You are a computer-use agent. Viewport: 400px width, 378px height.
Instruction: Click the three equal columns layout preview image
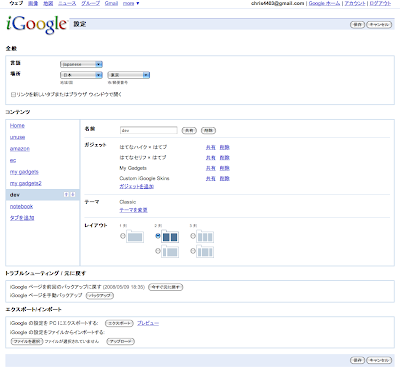[205, 237]
